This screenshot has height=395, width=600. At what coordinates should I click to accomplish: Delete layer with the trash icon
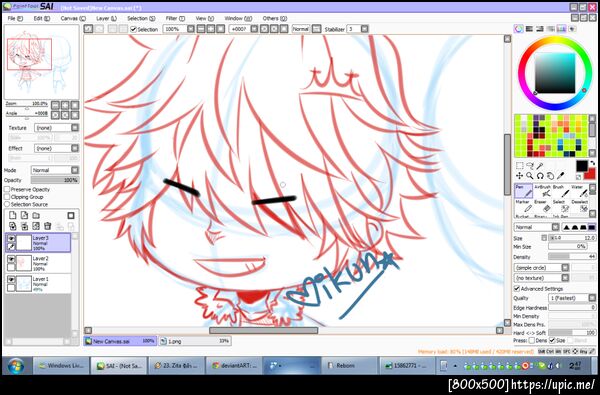point(47,226)
